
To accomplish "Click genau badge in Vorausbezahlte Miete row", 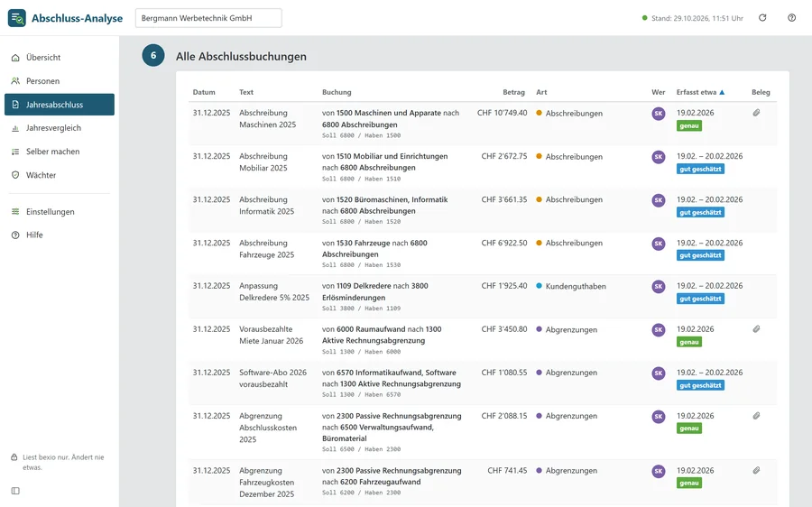I will coord(688,342).
